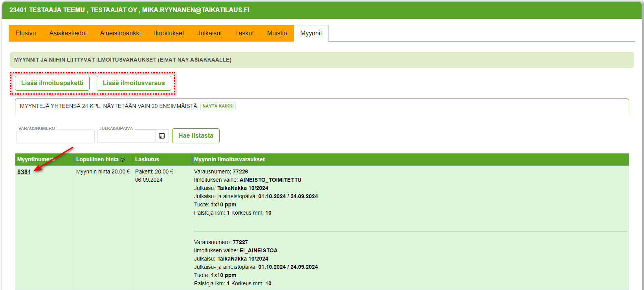Open the Ilmoitukset tab

[169, 33]
